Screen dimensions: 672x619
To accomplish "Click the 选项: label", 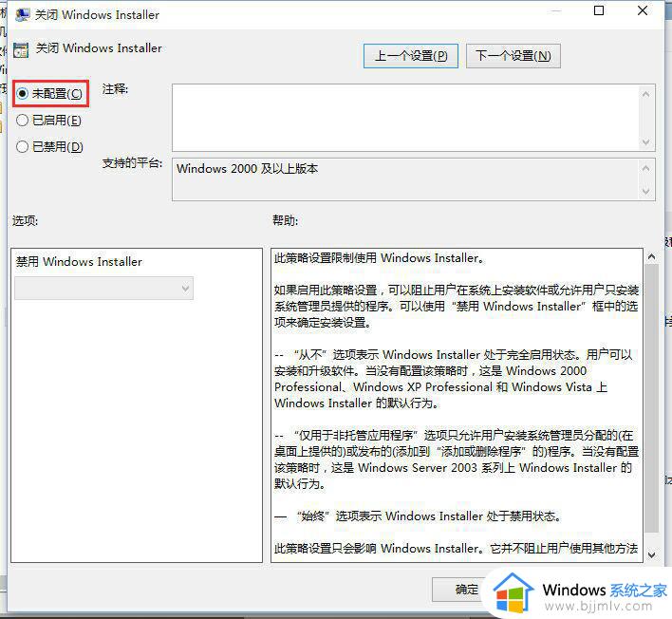I will (25, 220).
